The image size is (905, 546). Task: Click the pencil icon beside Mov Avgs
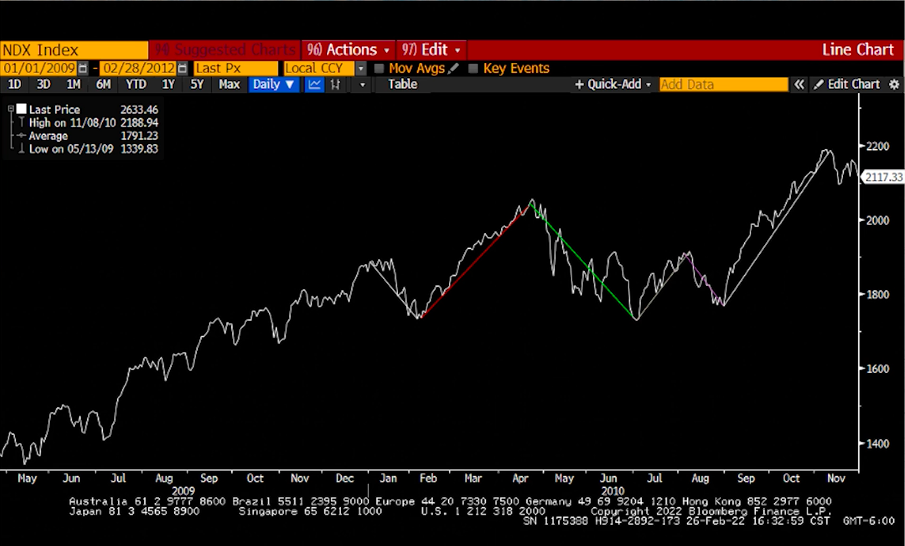click(454, 68)
